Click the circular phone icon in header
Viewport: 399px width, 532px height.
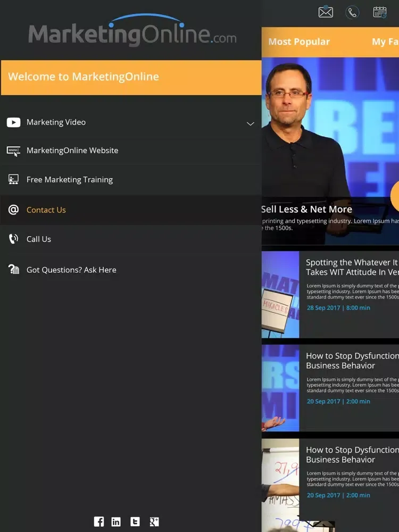352,13
